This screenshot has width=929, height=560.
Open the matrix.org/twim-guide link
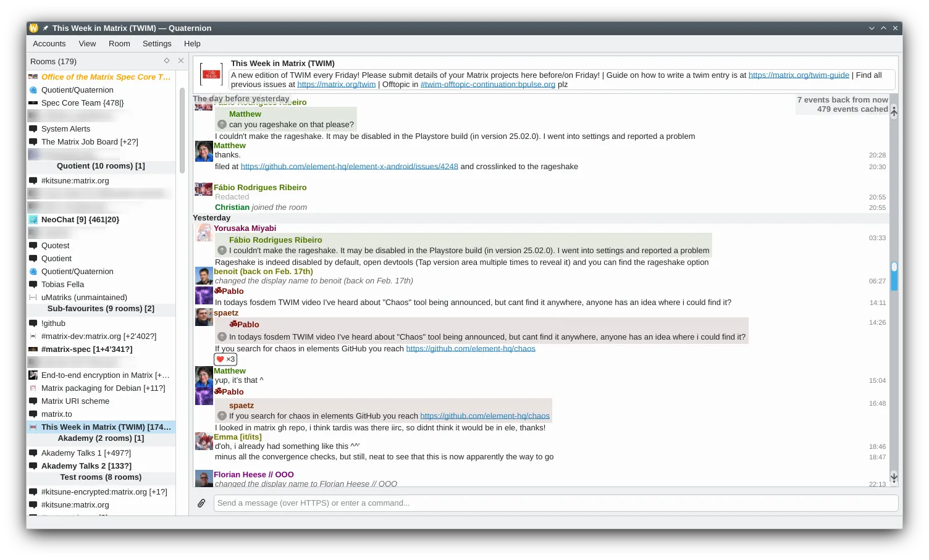coord(799,75)
